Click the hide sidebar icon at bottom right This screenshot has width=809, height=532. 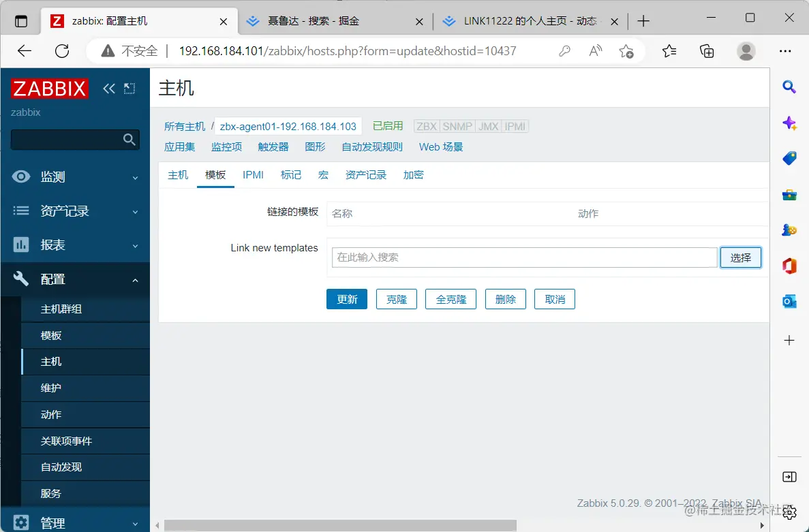point(789,477)
